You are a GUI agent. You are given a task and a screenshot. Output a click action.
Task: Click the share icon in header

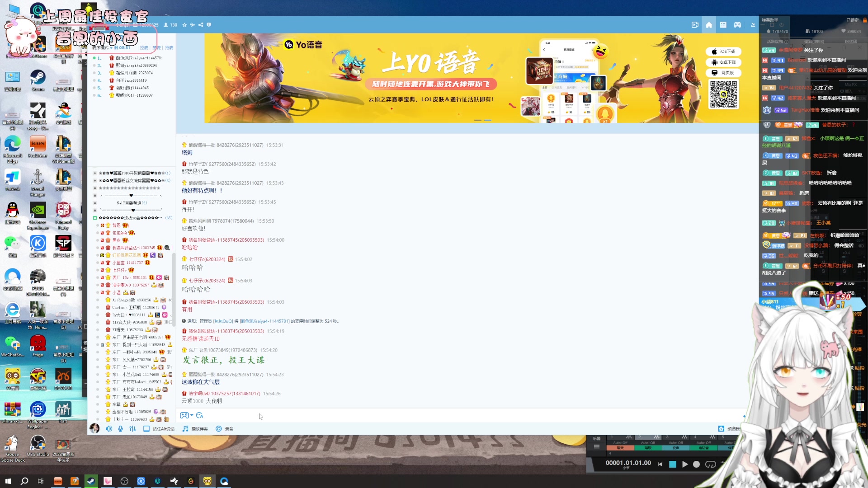click(x=201, y=25)
